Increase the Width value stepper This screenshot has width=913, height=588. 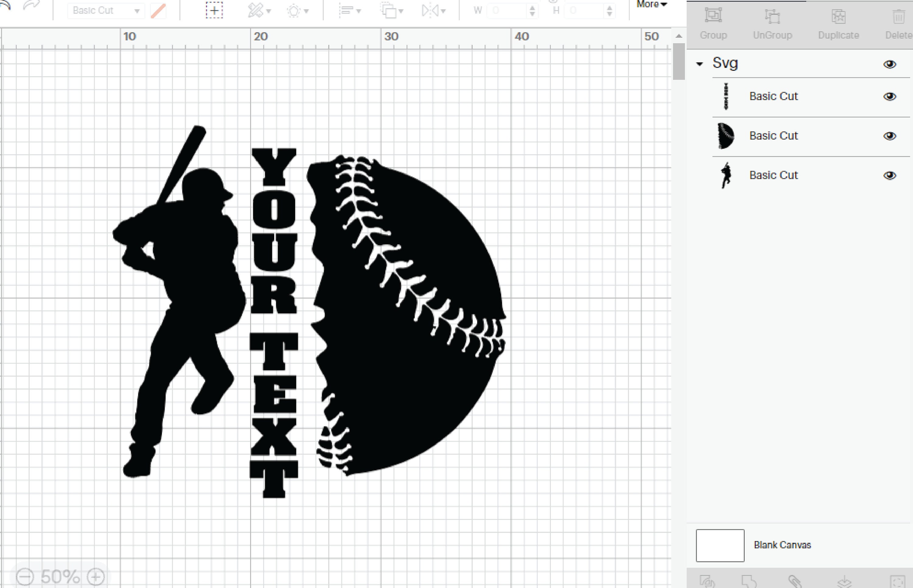533,8
